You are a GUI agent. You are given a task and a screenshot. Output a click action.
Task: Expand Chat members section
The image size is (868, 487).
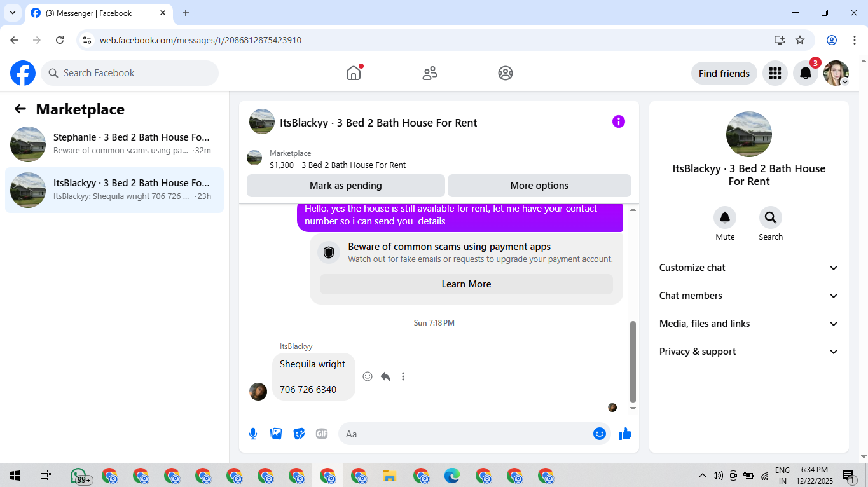(748, 296)
